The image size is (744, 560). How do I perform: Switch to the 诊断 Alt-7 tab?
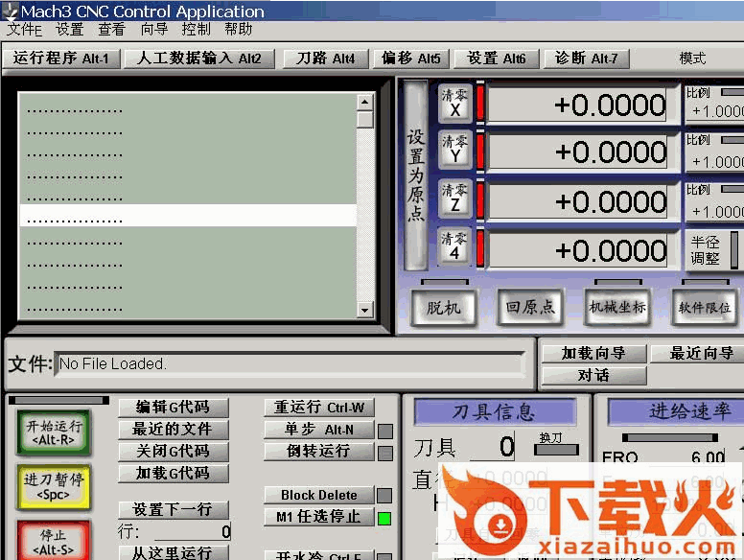pos(587,58)
